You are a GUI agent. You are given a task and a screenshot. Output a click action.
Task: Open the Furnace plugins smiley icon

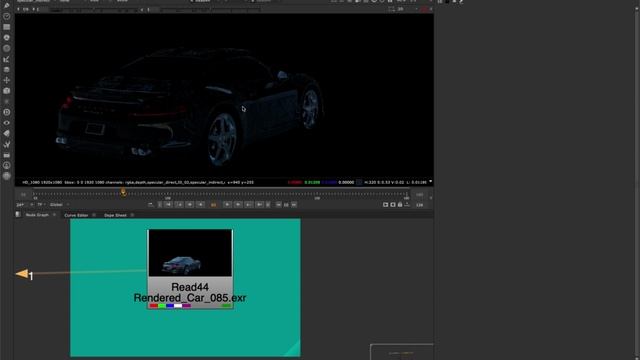pos(7,165)
